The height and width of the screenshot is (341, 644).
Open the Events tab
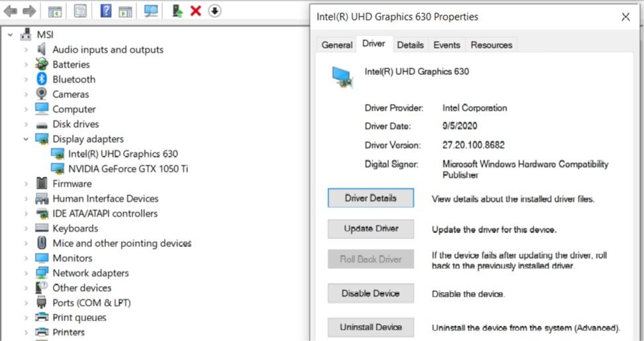coord(447,45)
